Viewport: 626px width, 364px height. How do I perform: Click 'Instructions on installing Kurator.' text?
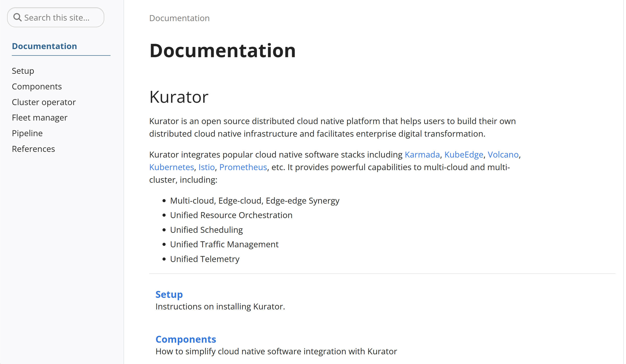pos(220,307)
